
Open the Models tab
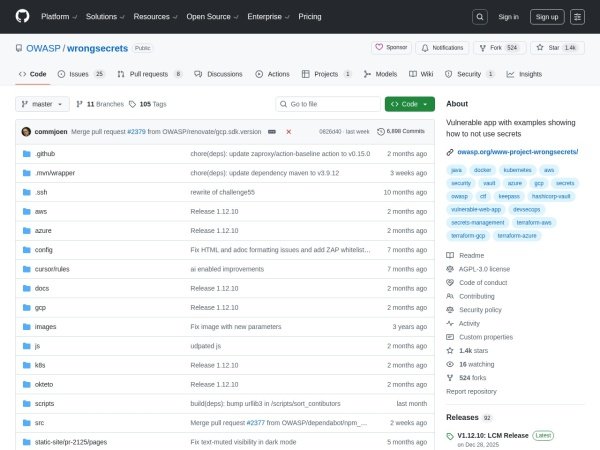[x=380, y=74]
